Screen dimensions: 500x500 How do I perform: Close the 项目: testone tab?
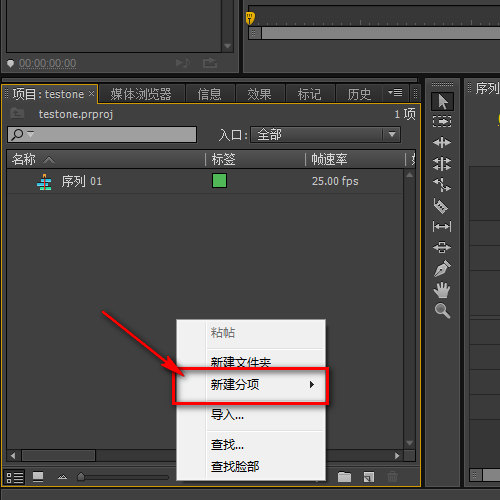point(91,94)
